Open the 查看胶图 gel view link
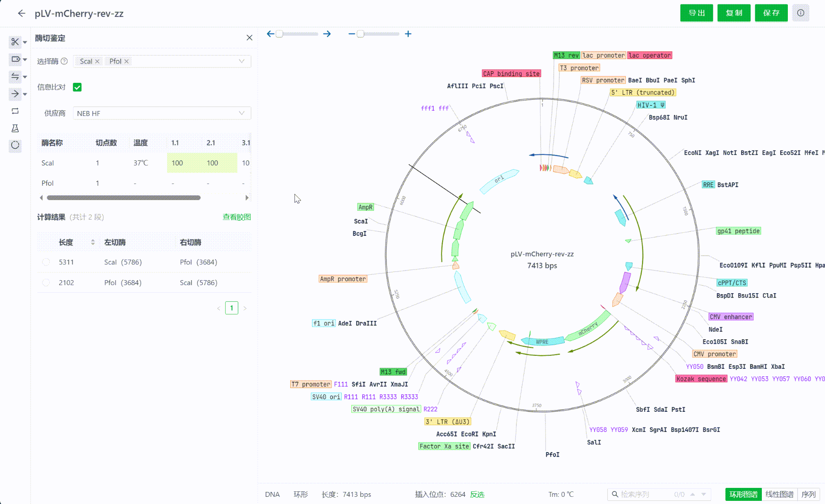Screen dimensions: 825x504 click(236, 217)
